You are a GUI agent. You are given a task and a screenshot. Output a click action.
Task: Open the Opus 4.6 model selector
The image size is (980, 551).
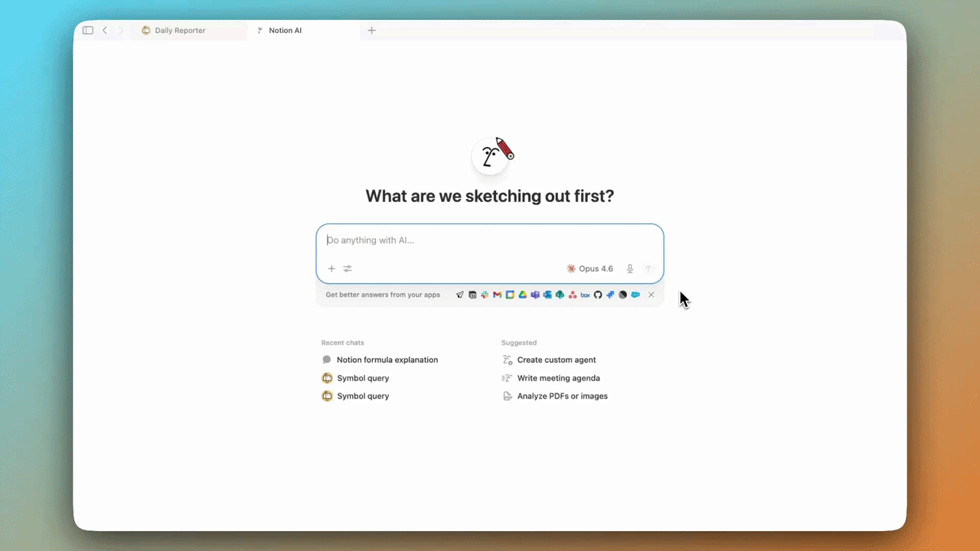pos(590,269)
